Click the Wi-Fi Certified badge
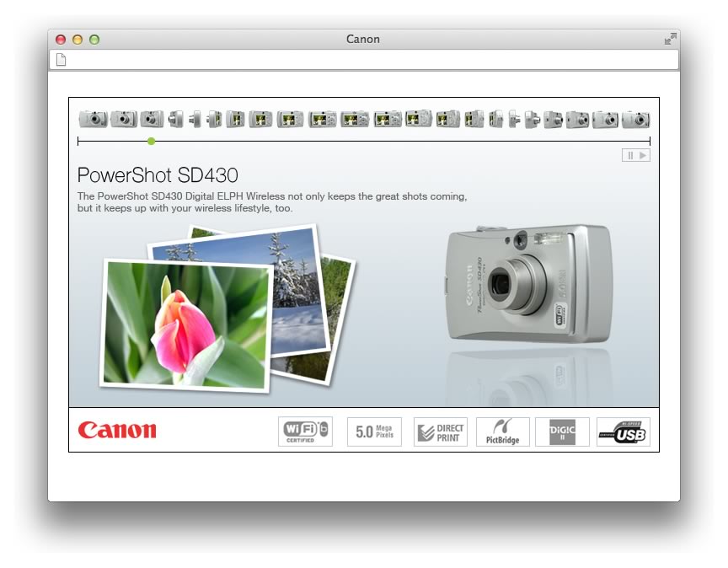 [305, 431]
